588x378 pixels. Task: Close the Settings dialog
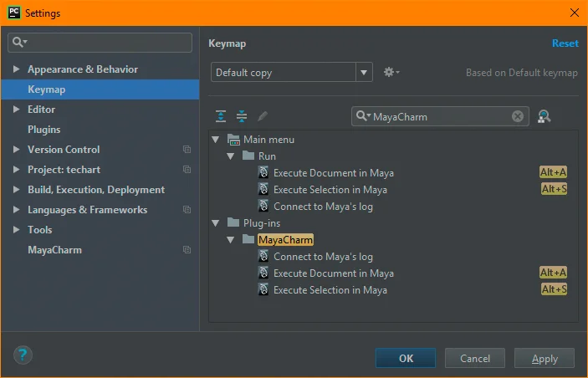coord(574,13)
